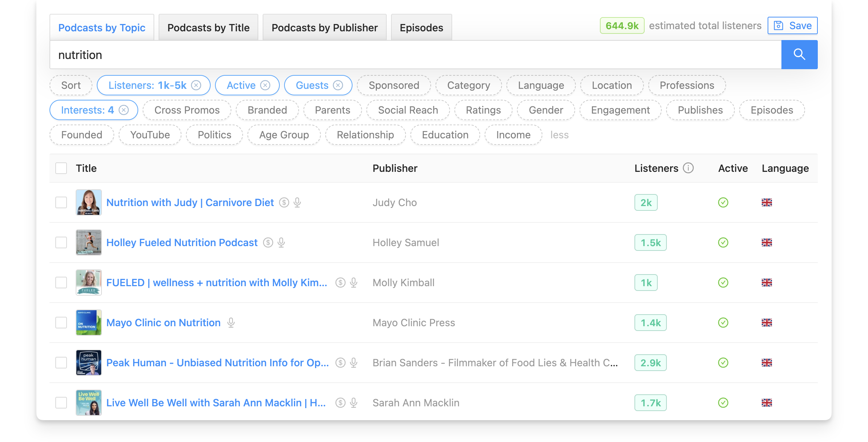Click microphone icon in FUELED Molly Kimball row
This screenshot has height=442, width=868.
point(354,283)
